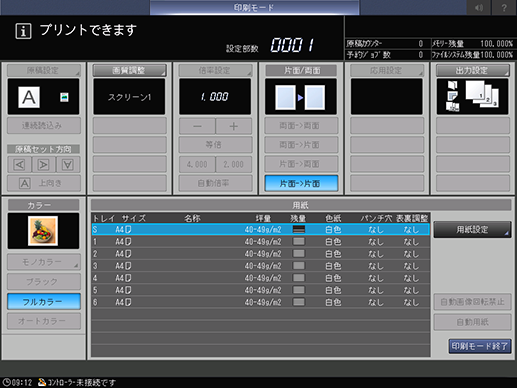Click the info icon beside プリントできます

(x=23, y=31)
